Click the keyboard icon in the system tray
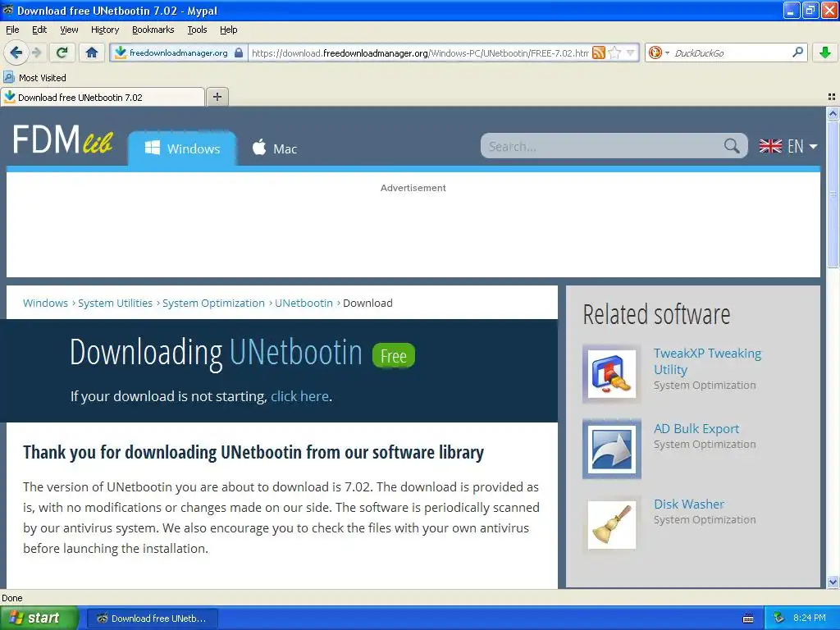The image size is (840, 630). coord(748,619)
